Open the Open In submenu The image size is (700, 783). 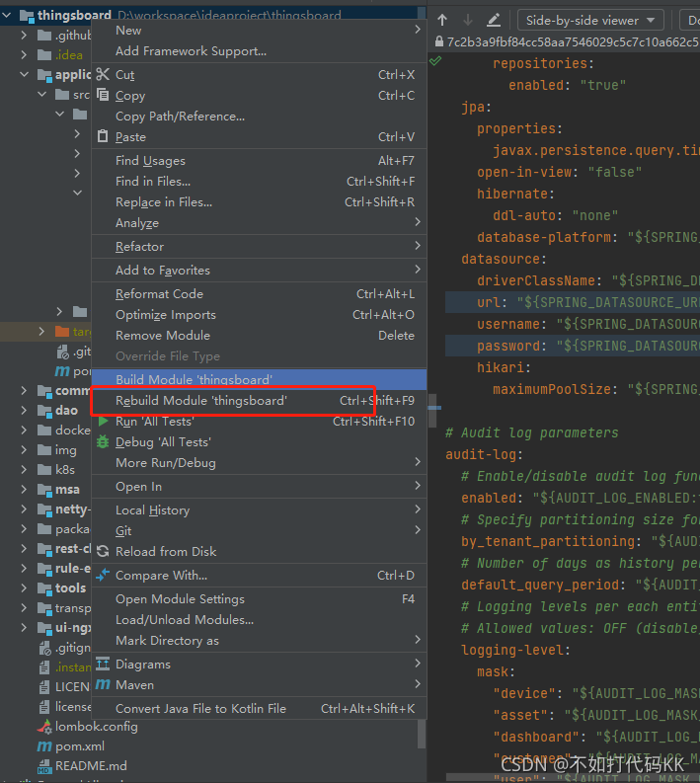coord(259,487)
